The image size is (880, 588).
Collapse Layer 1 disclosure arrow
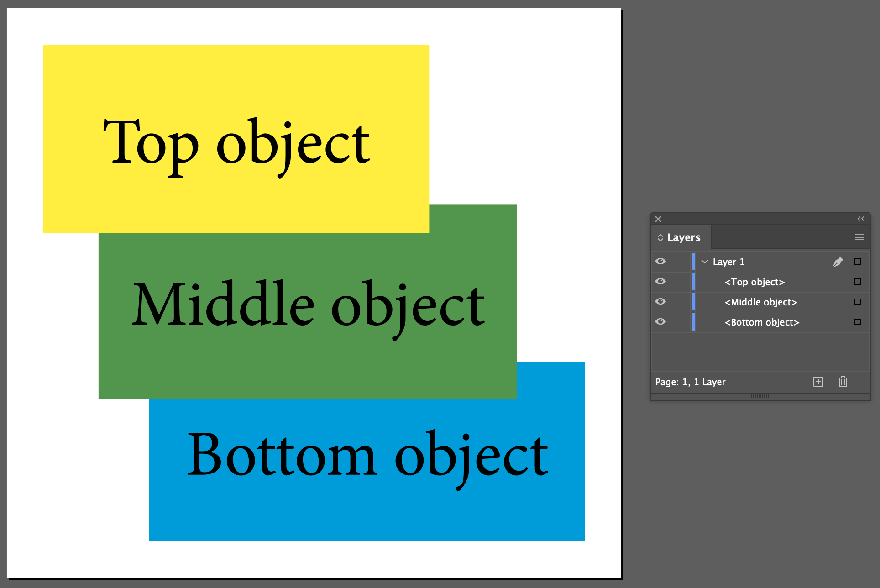pos(704,262)
